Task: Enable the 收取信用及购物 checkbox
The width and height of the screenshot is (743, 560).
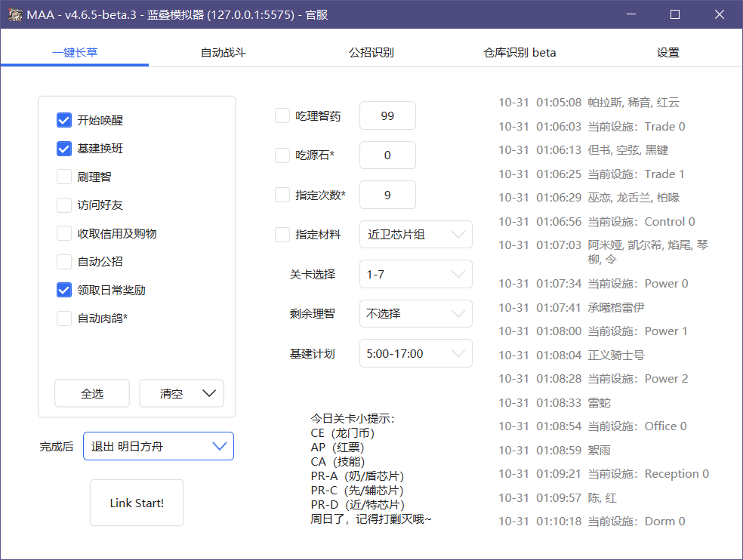Action: [x=64, y=233]
